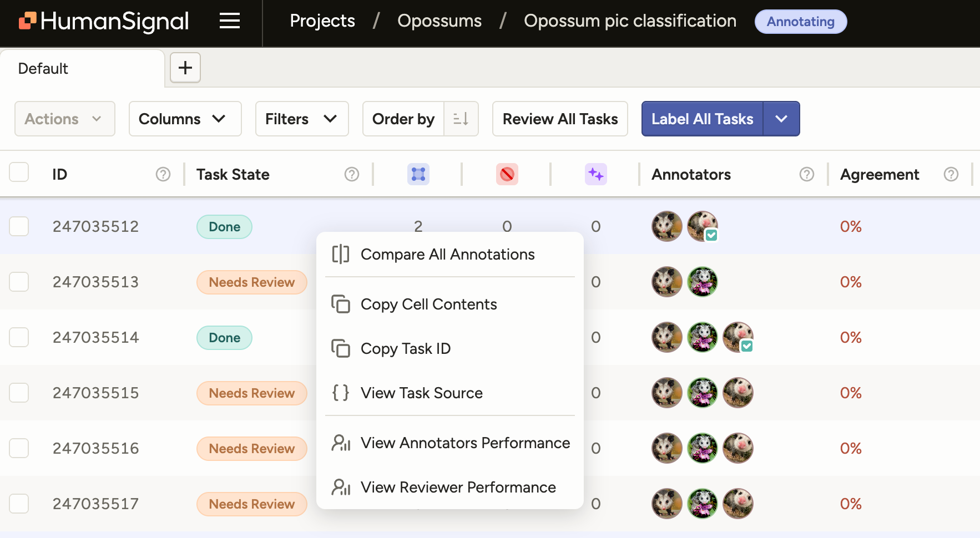Open the hamburger navigation menu
Image resolution: width=980 pixels, height=538 pixels.
(x=230, y=21)
